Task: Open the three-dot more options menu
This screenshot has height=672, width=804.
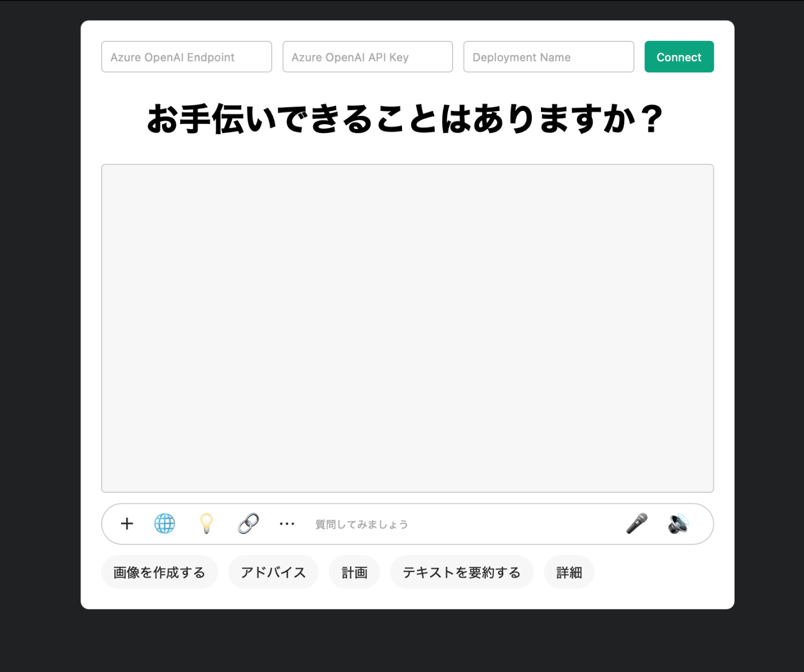Action: pyautogui.click(x=287, y=524)
